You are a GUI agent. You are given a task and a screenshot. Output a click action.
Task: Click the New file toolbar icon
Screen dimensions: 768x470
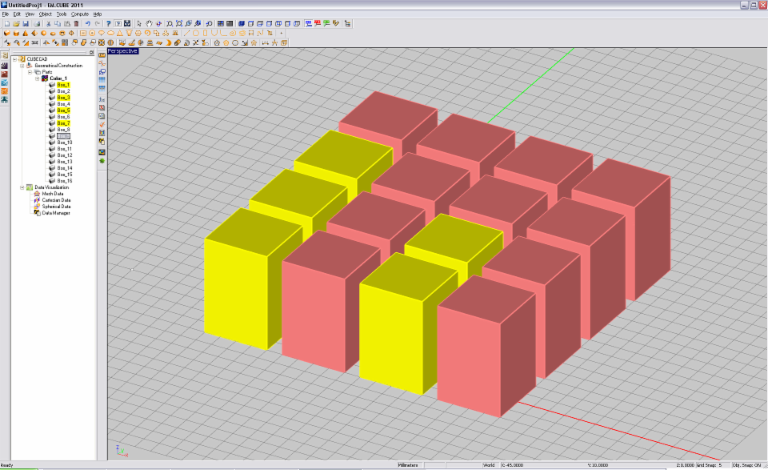coord(5,23)
